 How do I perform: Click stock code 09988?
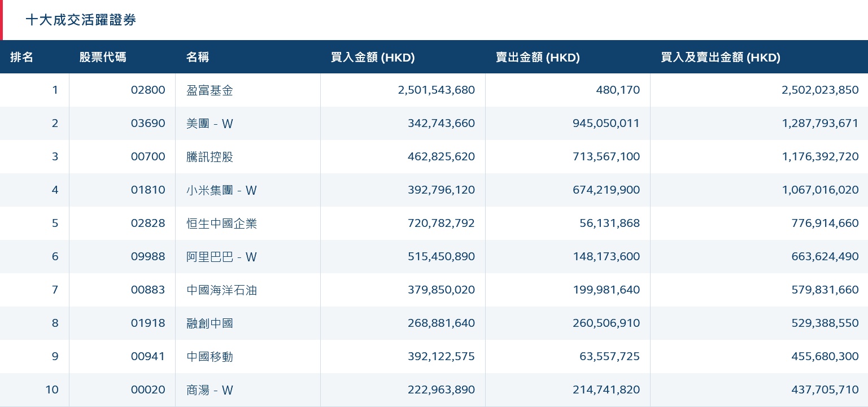[148, 257]
